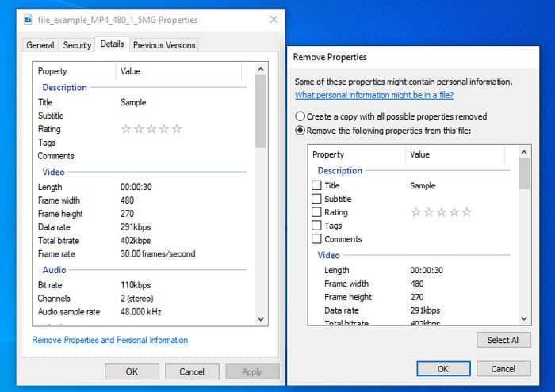The image size is (555, 392).
Task: Click scroll up arrow in Remove Properties list
Action: (x=524, y=152)
